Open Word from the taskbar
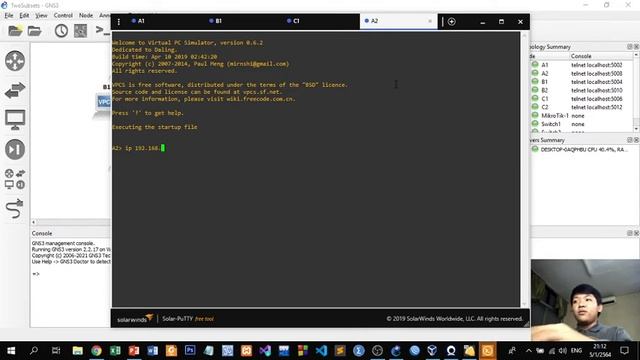This screenshot has height=360, width=640. point(153,351)
